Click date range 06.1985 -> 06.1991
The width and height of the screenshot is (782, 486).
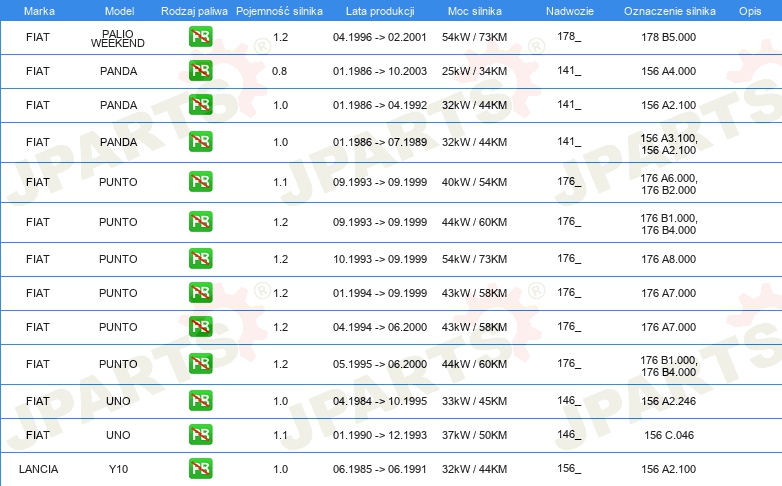tap(380, 469)
